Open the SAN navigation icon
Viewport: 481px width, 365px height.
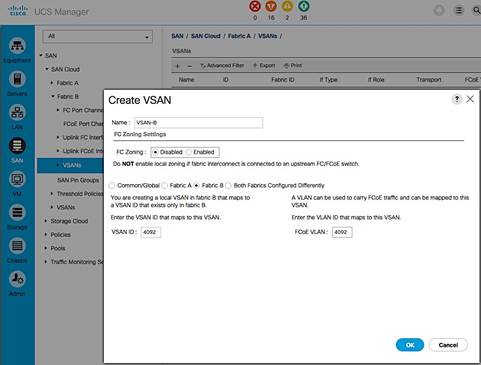(17, 146)
